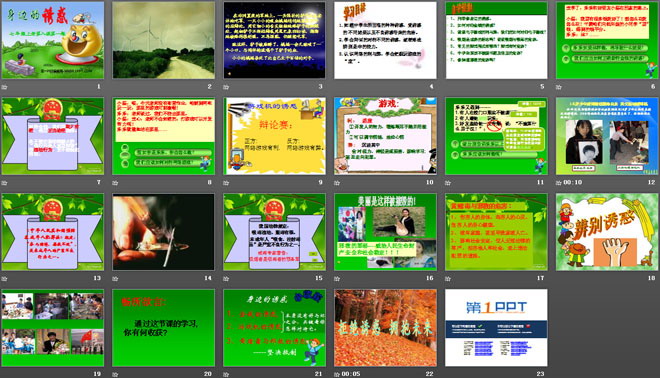Click the animation star icon under slide 13

click(5, 278)
